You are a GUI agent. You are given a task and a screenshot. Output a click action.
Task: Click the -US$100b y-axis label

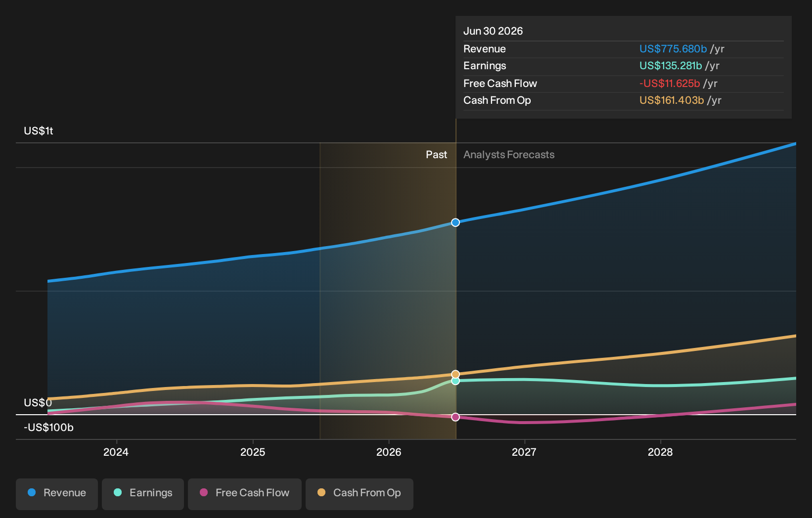tap(48, 428)
